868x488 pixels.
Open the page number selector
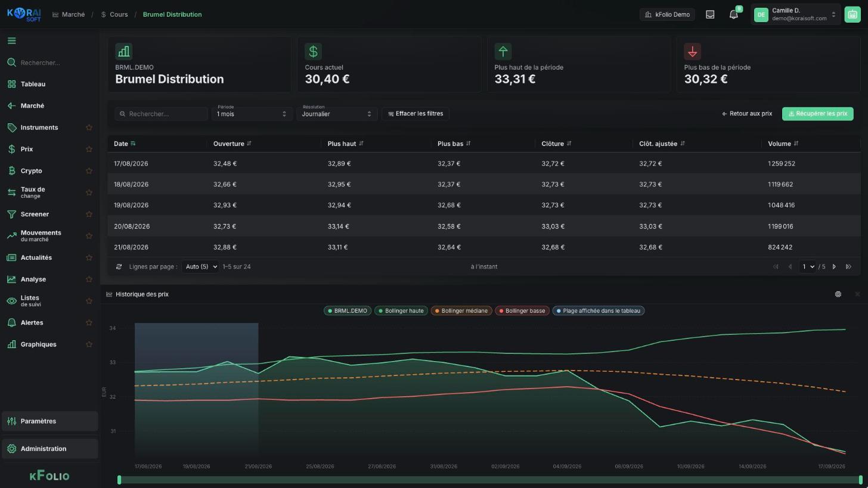pyautogui.click(x=808, y=267)
